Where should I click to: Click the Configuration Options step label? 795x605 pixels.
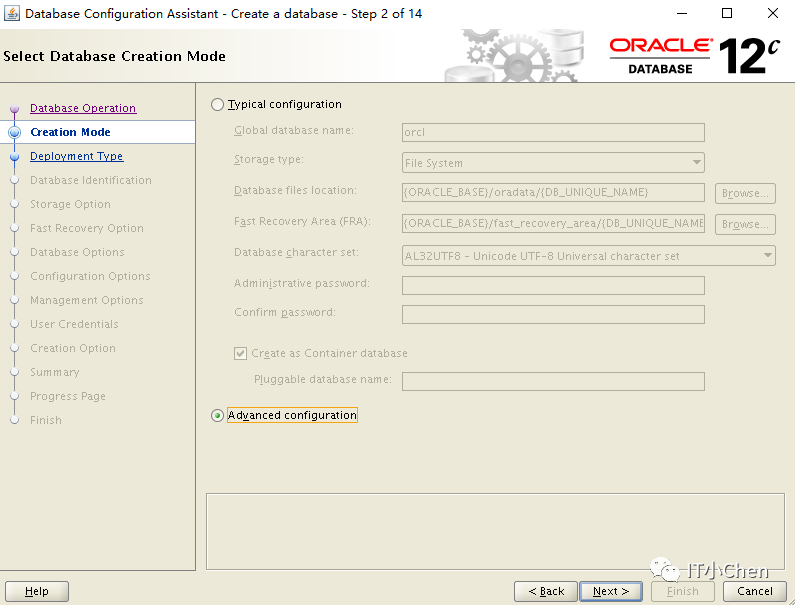tap(90, 276)
